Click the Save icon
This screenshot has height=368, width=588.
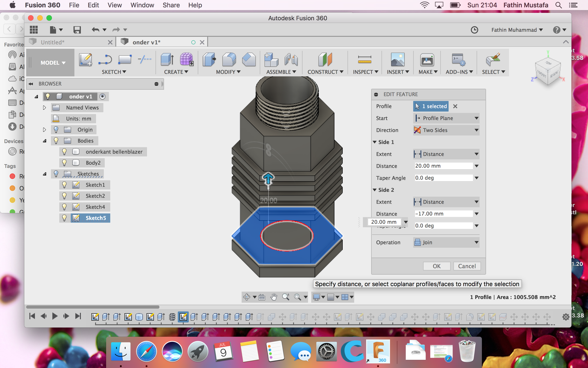pos(77,30)
